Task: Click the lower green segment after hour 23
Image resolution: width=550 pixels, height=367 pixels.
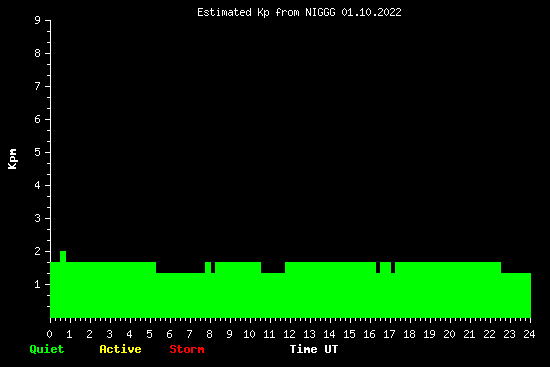Action: coord(516,295)
